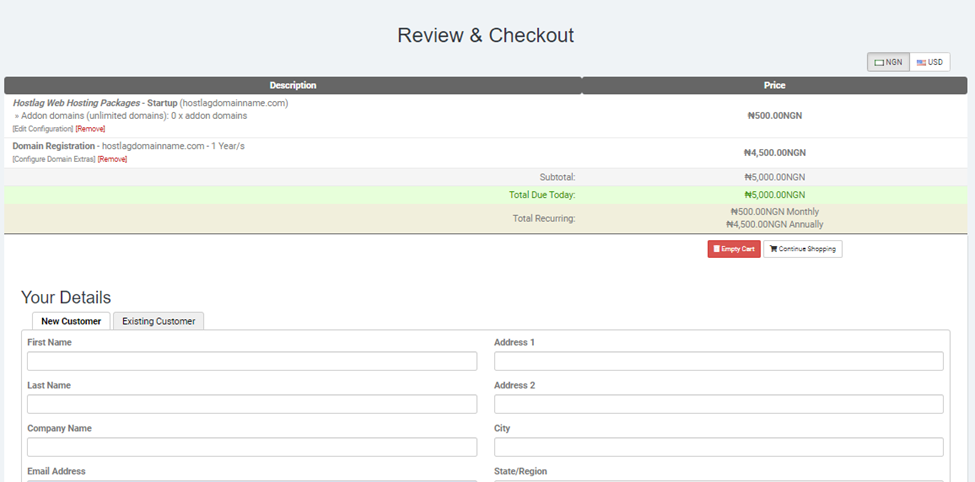
Task: Switch currency to NGN
Action: tap(888, 62)
